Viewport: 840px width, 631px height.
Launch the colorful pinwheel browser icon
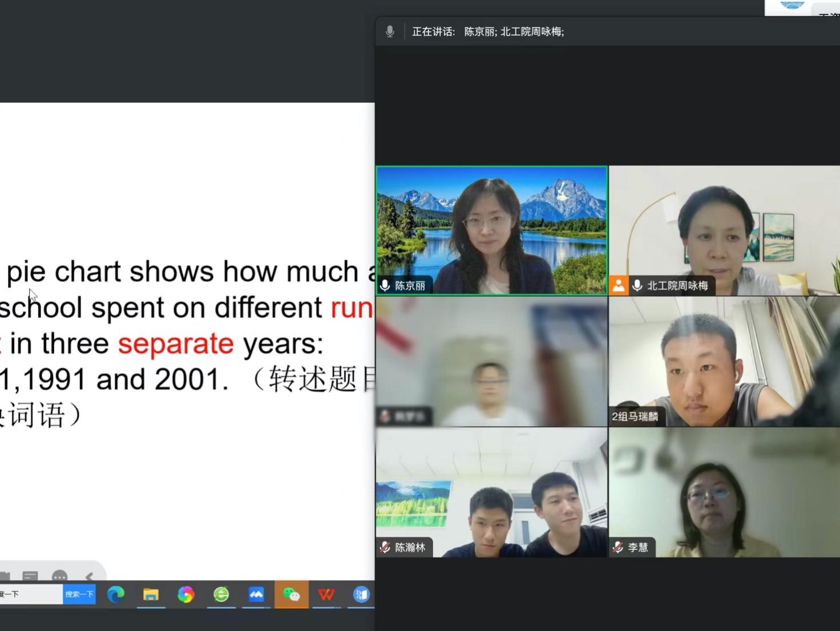point(185,594)
